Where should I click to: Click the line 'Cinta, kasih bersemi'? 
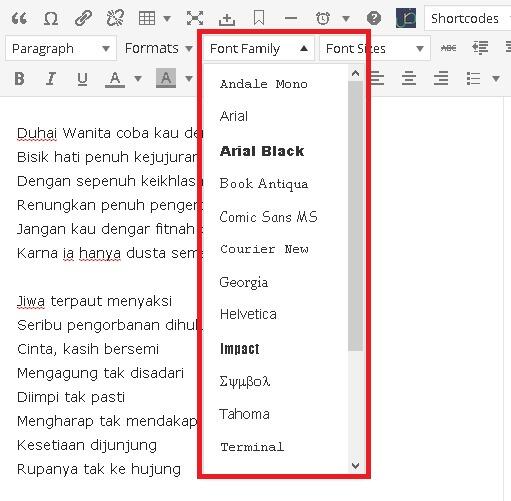coord(88,349)
